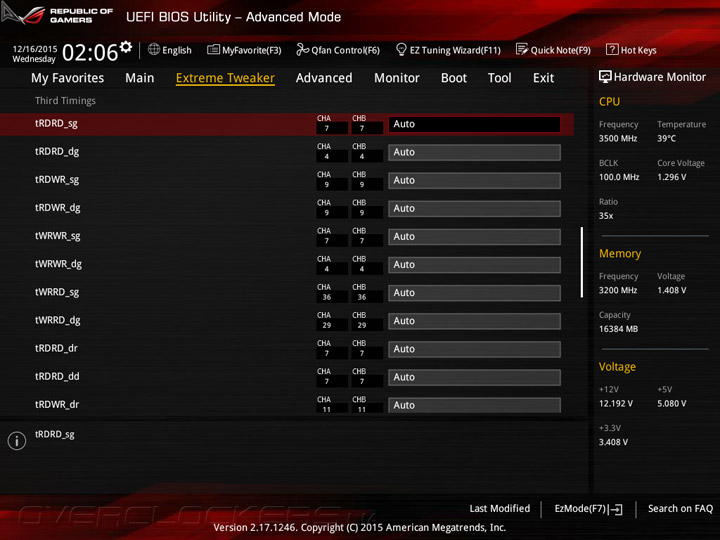Click the EzMode exit arrow icon
This screenshot has width=720, height=540.
[616, 509]
